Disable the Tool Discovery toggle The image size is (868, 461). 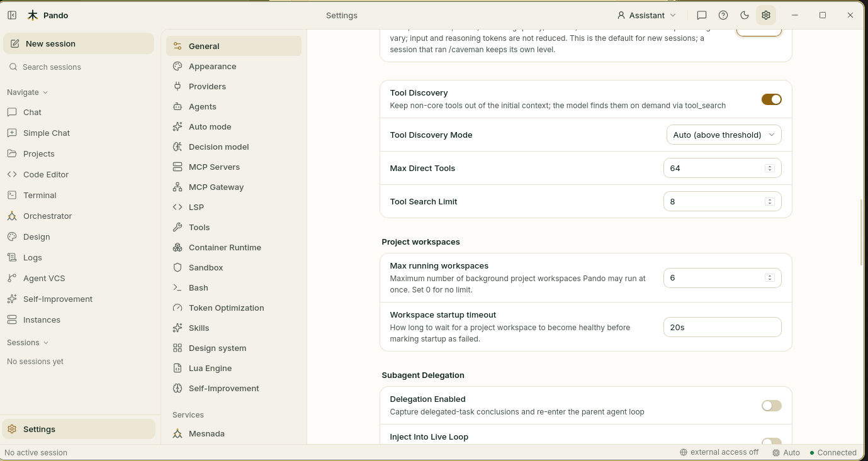click(771, 99)
